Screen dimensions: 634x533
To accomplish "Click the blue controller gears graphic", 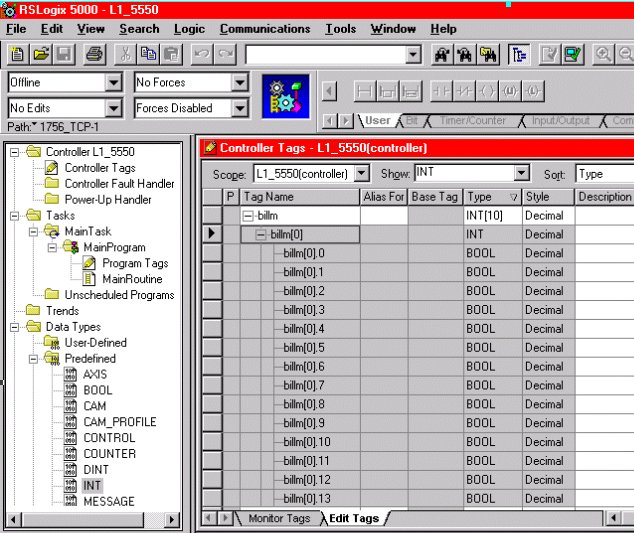I will pyautogui.click(x=285, y=96).
